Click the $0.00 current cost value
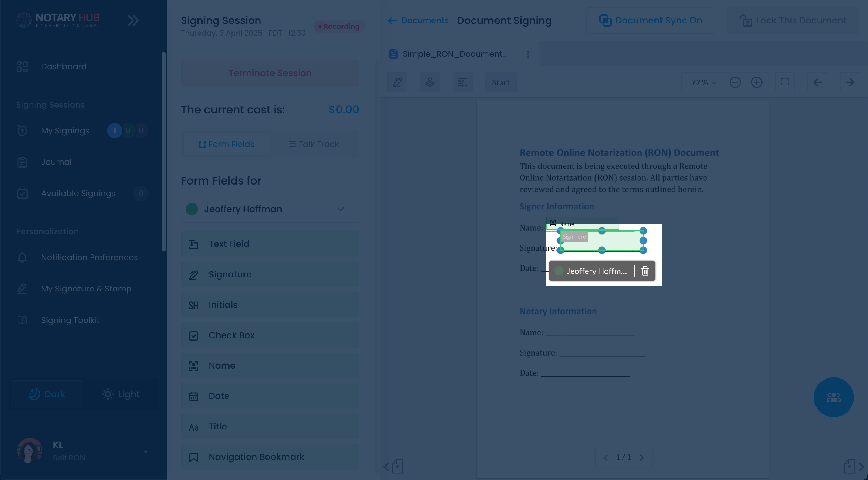 click(344, 109)
